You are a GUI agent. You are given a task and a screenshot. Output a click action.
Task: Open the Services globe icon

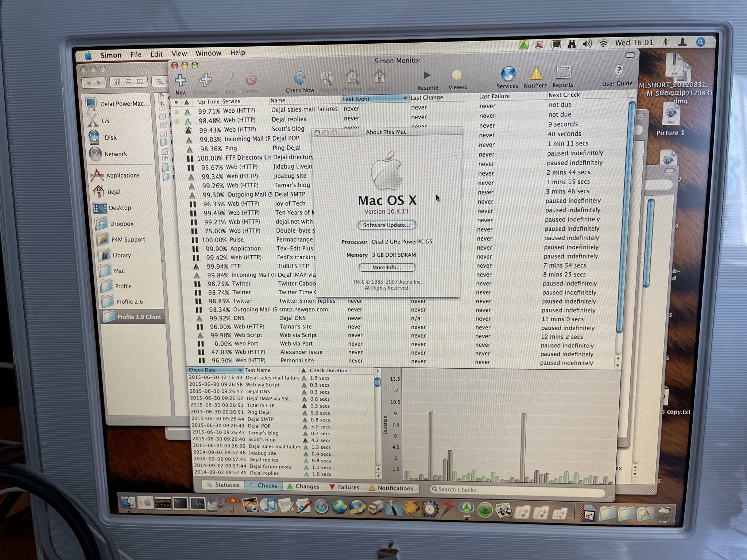[508, 74]
